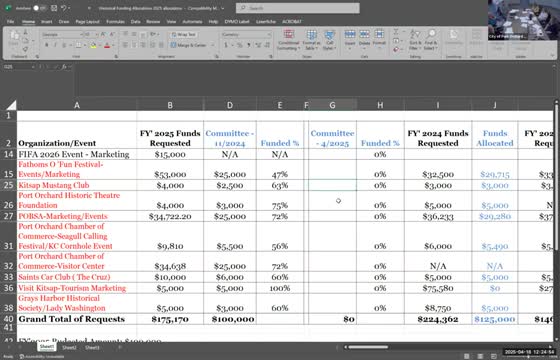Toggle Underline formatting
Image resolution: width=560 pixels, height=360 pixels.
(64, 45)
